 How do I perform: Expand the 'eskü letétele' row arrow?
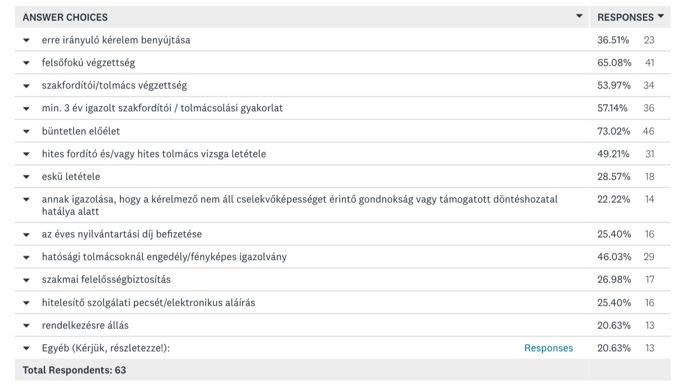[x=26, y=177]
